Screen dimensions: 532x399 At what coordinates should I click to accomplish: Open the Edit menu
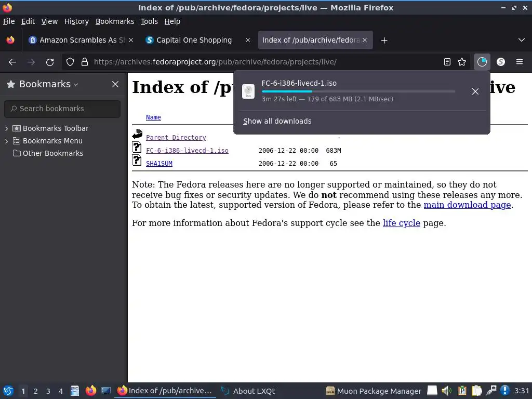(28, 21)
